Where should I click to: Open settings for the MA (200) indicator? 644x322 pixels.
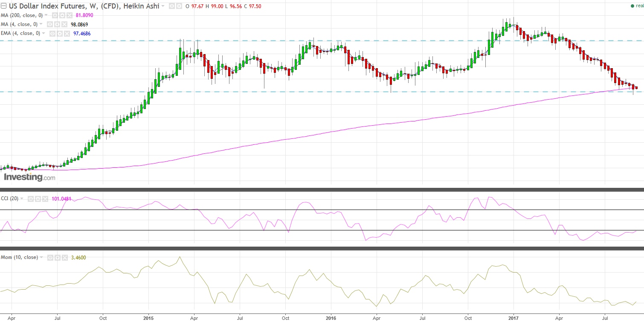tap(61, 15)
